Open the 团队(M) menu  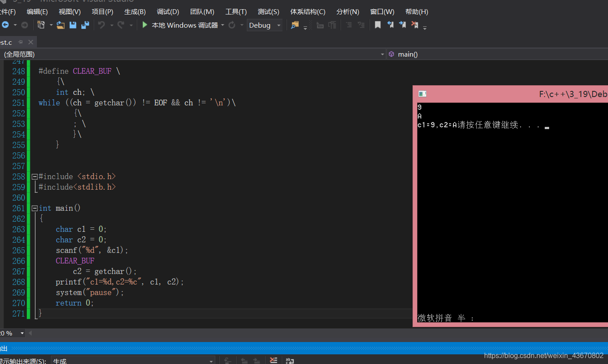tap(202, 12)
